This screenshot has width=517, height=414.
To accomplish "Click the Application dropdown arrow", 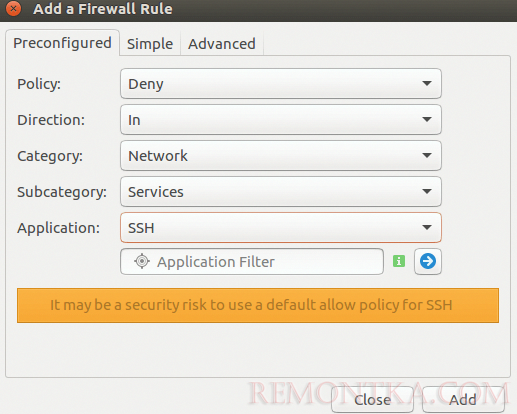I will [427, 227].
